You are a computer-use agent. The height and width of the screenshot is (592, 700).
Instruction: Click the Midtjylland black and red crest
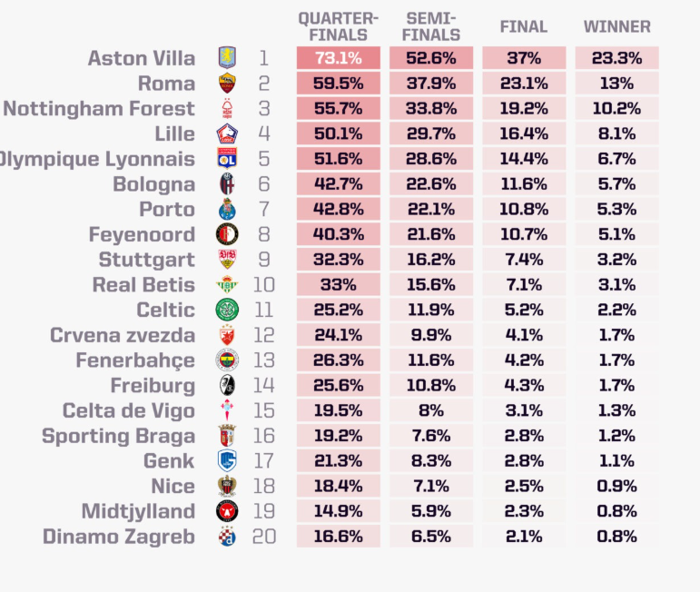click(x=227, y=511)
